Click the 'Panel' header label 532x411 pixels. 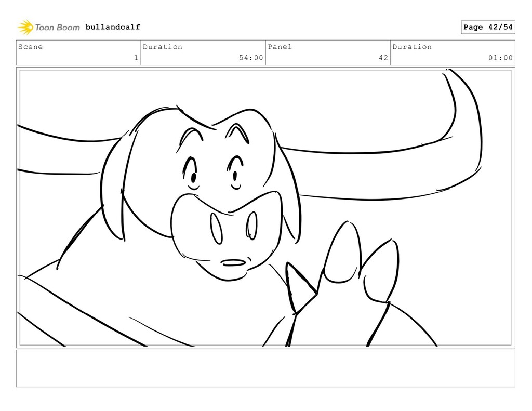[x=280, y=47]
